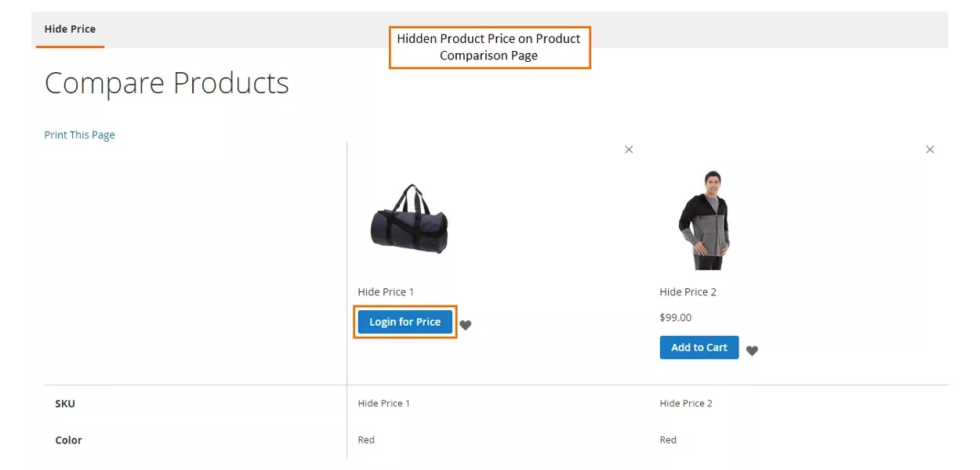Click the first product's Red color value

click(366, 440)
